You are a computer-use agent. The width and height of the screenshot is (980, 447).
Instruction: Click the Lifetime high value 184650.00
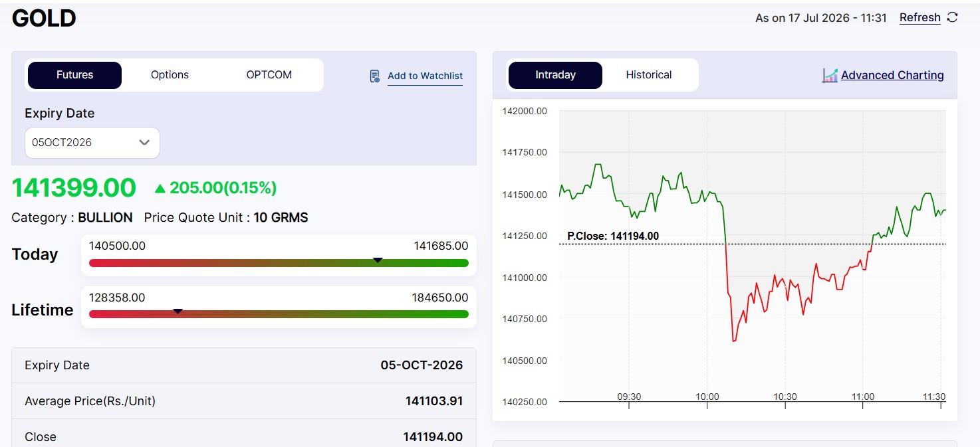click(x=440, y=298)
